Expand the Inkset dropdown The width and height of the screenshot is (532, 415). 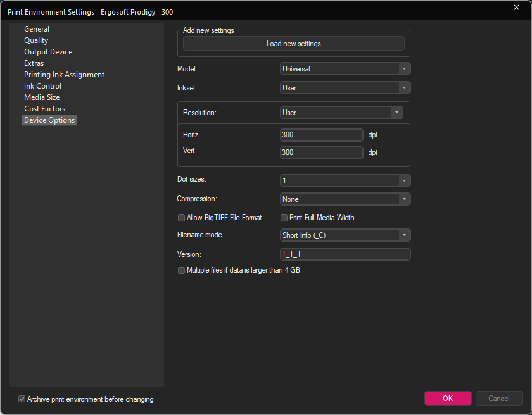pos(404,88)
